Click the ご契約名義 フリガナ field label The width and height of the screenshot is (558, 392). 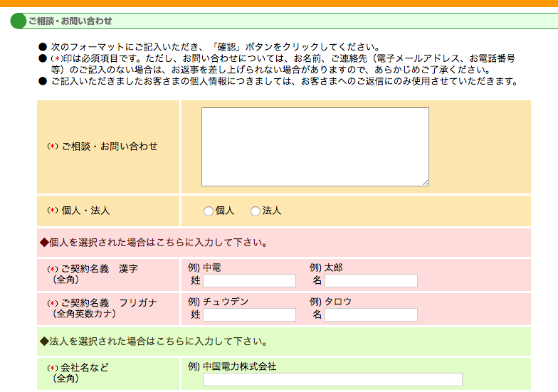[x=104, y=303]
